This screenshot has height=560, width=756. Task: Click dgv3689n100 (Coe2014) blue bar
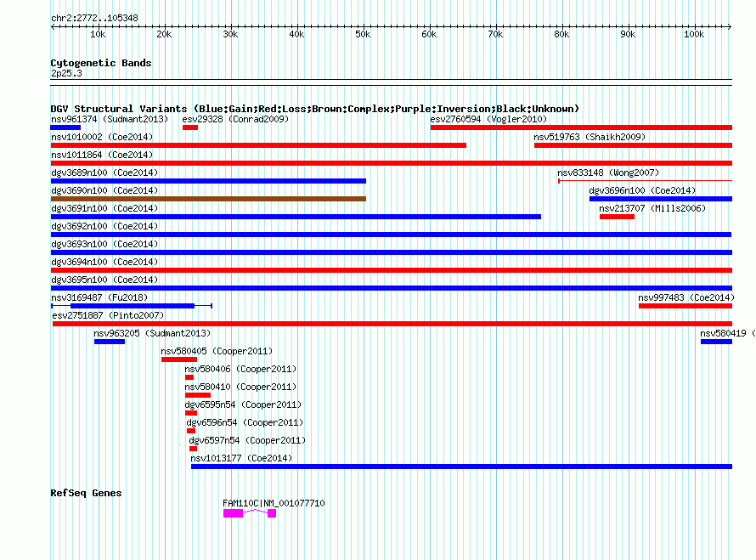pos(208,181)
